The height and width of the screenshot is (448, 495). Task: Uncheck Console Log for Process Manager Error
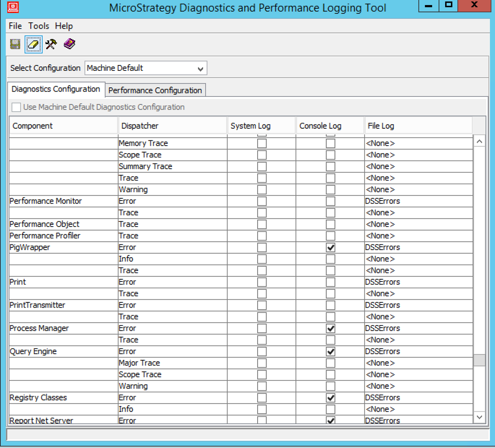point(330,328)
